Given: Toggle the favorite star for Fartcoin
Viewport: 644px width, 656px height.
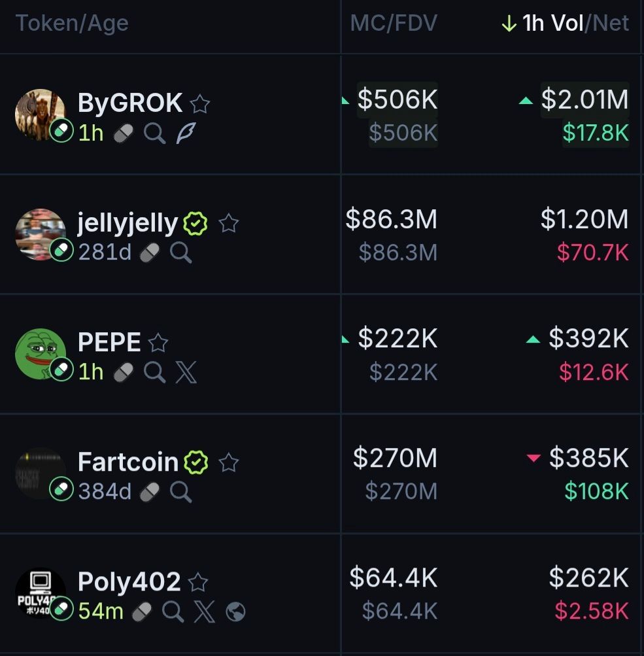Looking at the screenshot, I should [228, 463].
